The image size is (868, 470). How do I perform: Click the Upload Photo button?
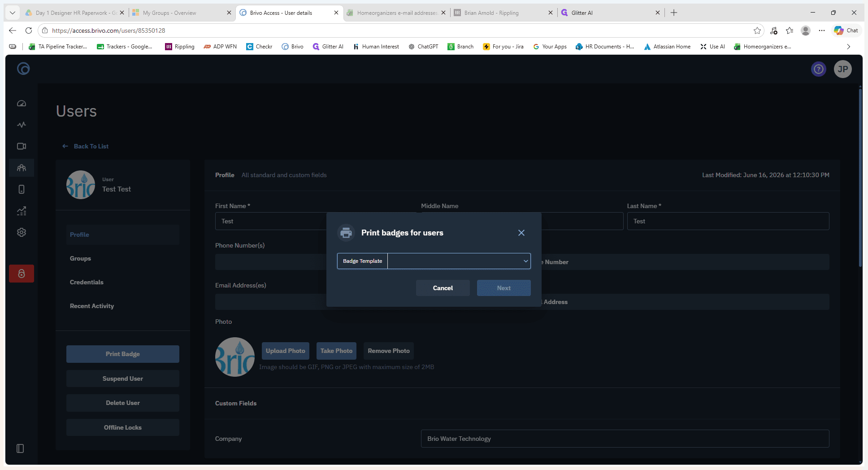(x=286, y=351)
